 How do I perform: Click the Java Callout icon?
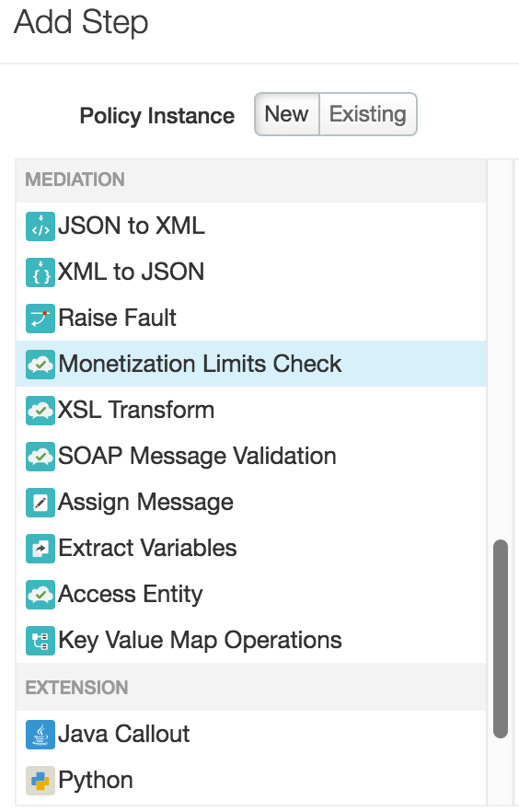pyautogui.click(x=40, y=735)
